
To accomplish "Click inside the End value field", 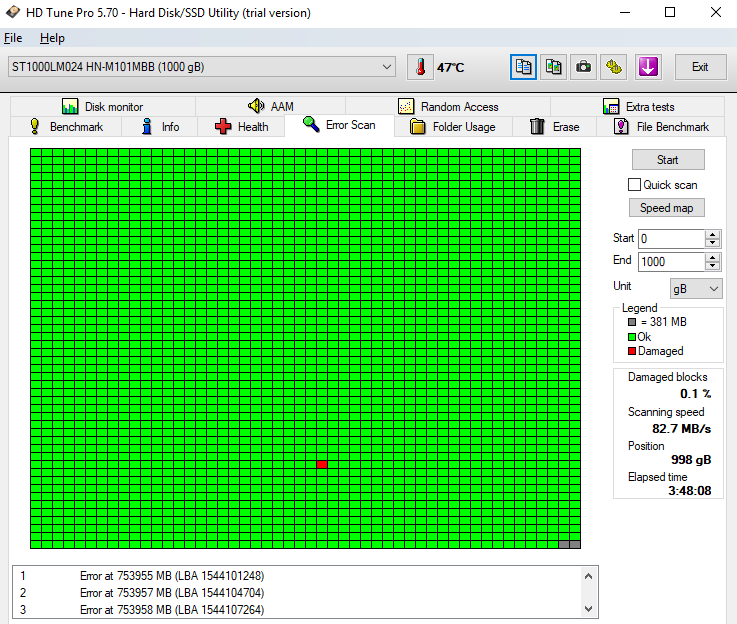I will (x=670, y=261).
